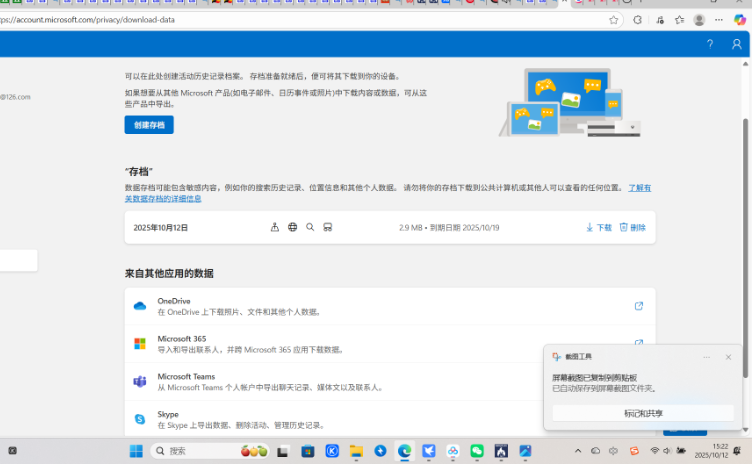The height and width of the screenshot is (469, 753).
Task: Open the Microsoft 365 external link icon
Action: click(x=639, y=343)
